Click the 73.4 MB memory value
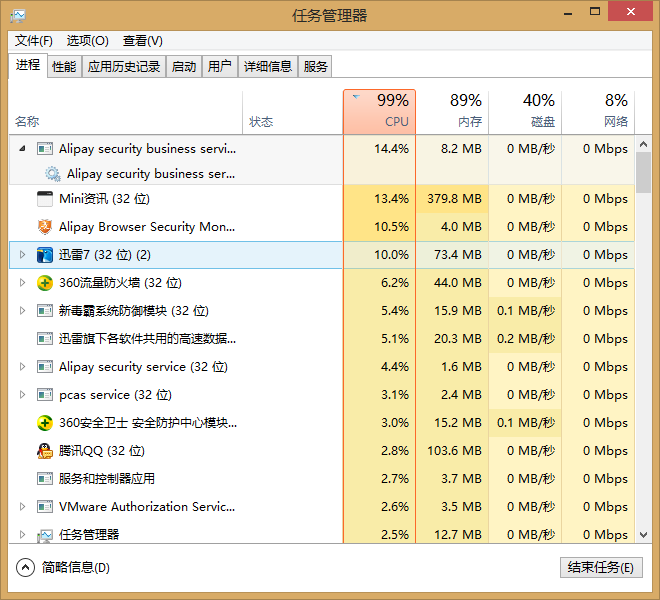This screenshot has width=660, height=600. 458,255
